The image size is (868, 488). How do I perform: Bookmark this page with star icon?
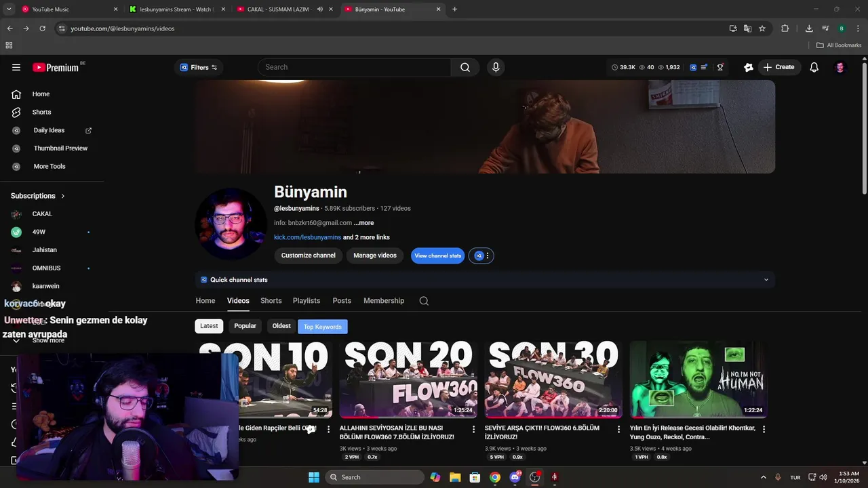(x=762, y=28)
